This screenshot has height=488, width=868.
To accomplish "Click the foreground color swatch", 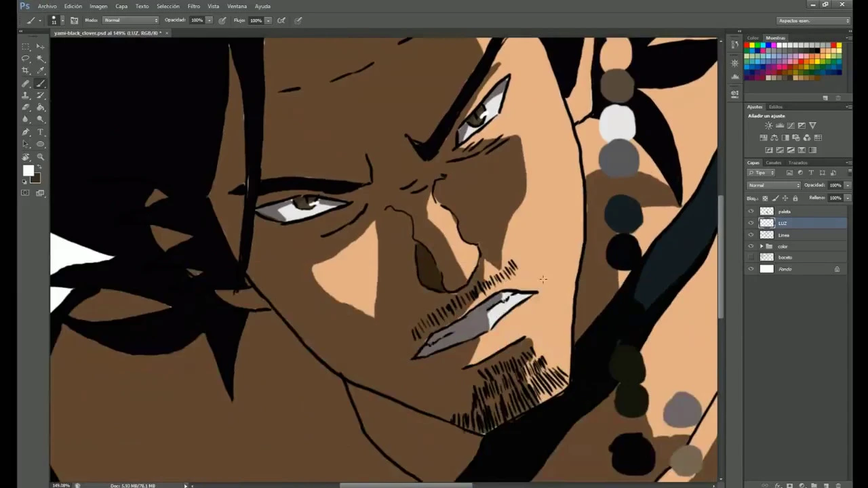I will pyautogui.click(x=28, y=171).
